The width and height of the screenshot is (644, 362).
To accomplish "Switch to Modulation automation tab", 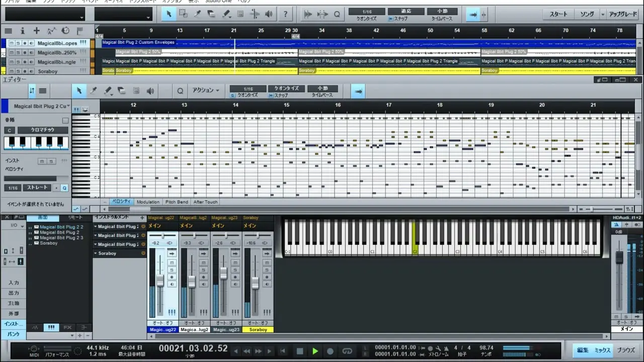I will [148, 202].
